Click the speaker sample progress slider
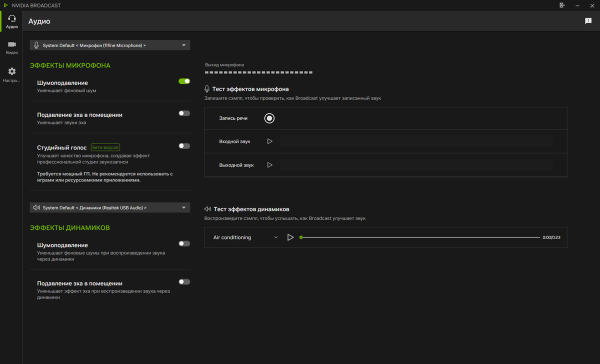 click(x=420, y=237)
